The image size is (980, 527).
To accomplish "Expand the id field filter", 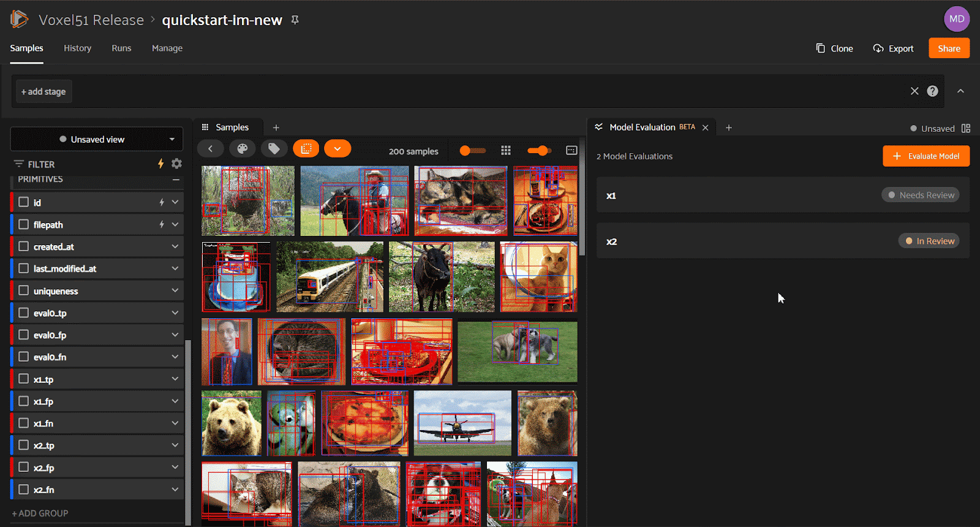I will coord(175,202).
